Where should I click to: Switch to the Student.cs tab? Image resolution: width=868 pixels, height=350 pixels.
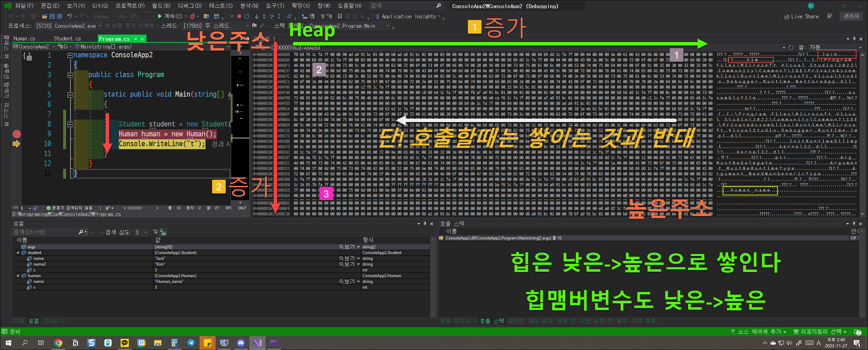click(x=67, y=38)
